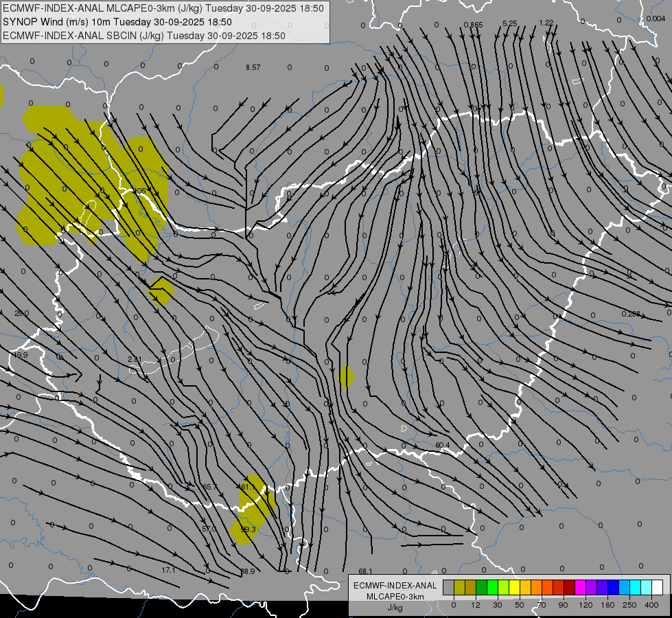
Task: Click the map value 0.298
Action: [x=631, y=314]
